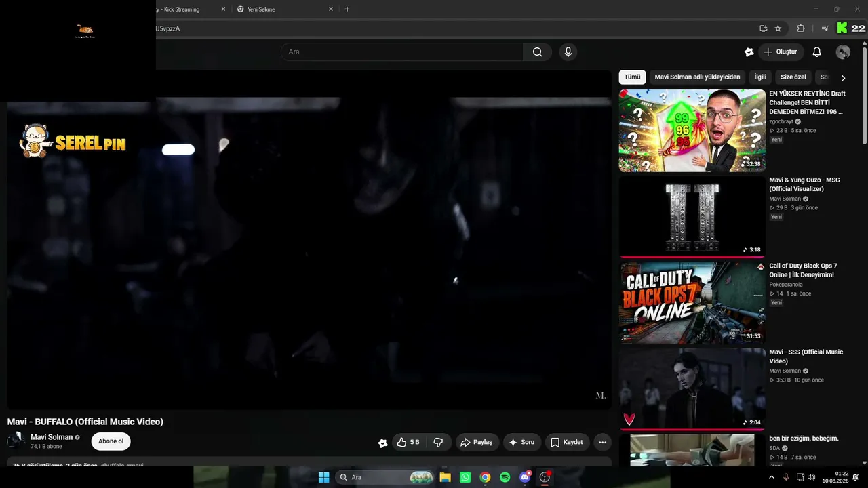Click the taskbar volume speaker icon
Viewport: 868px width, 488px height.
click(x=812, y=477)
